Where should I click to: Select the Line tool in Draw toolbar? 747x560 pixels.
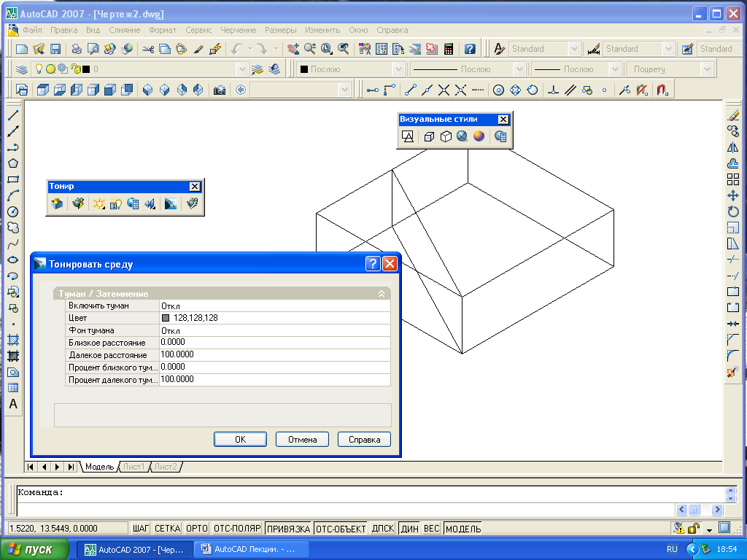tap(13, 114)
